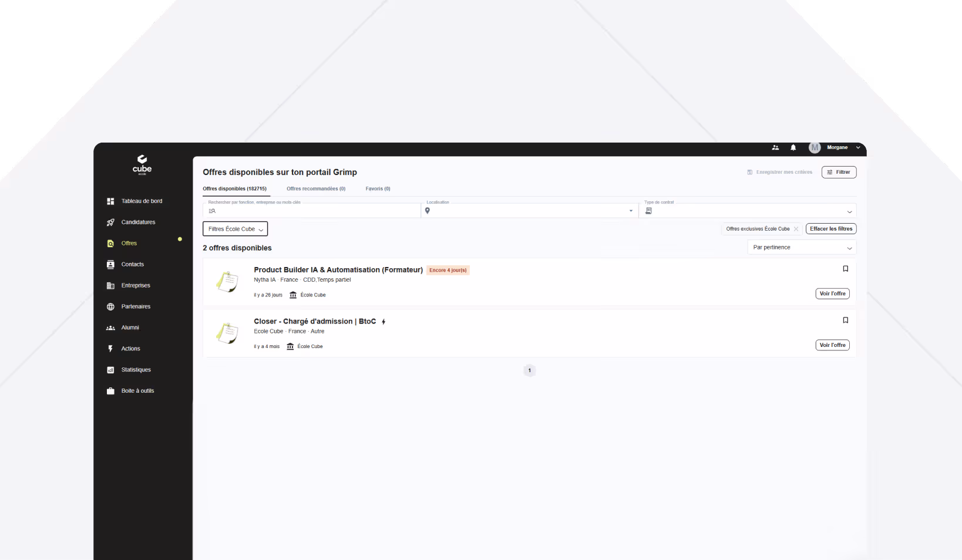Click the "il y a 4 mois" text

267,347
